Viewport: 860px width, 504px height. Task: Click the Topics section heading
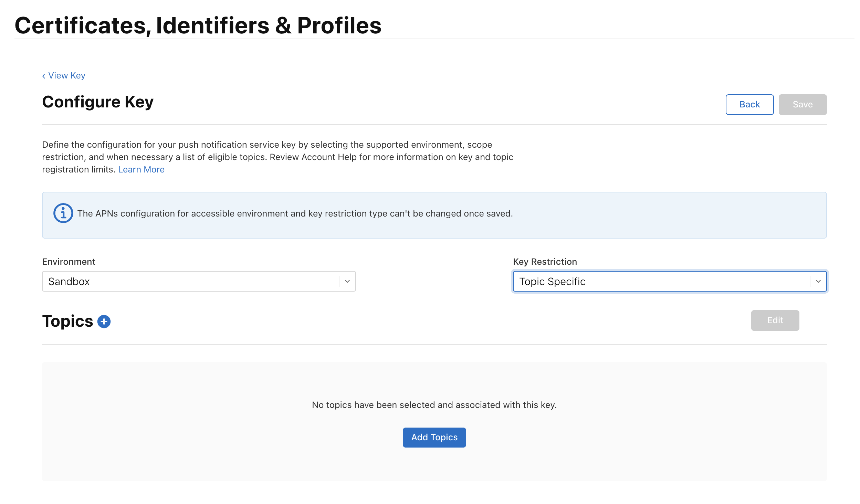point(67,321)
